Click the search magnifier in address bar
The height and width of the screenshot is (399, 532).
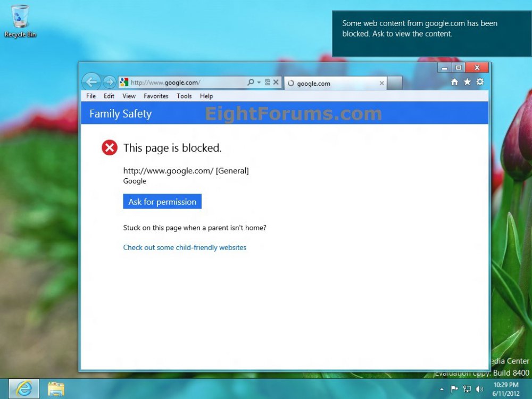pos(251,82)
